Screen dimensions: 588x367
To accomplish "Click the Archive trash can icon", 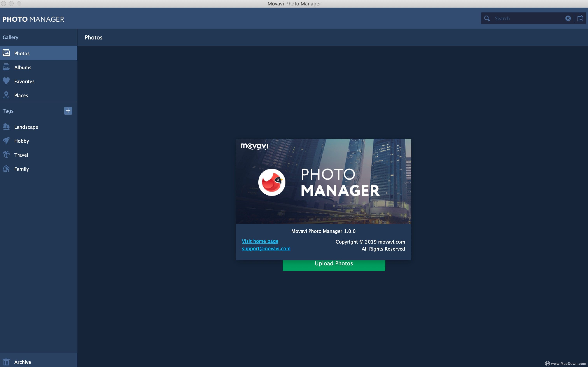I will pos(6,362).
